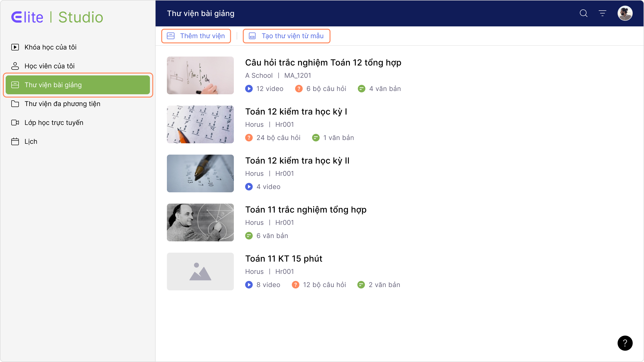Click the search magnifier icon
The width and height of the screenshot is (644, 362).
[583, 13]
